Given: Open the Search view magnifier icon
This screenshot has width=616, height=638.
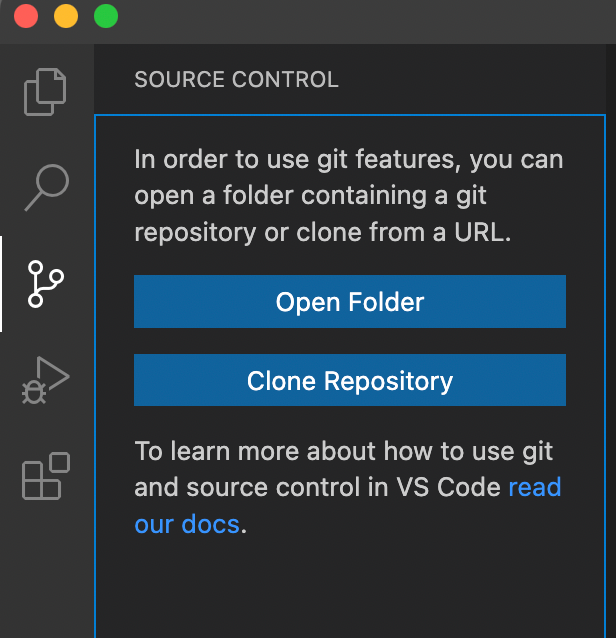Looking at the screenshot, I should pyautogui.click(x=47, y=188).
